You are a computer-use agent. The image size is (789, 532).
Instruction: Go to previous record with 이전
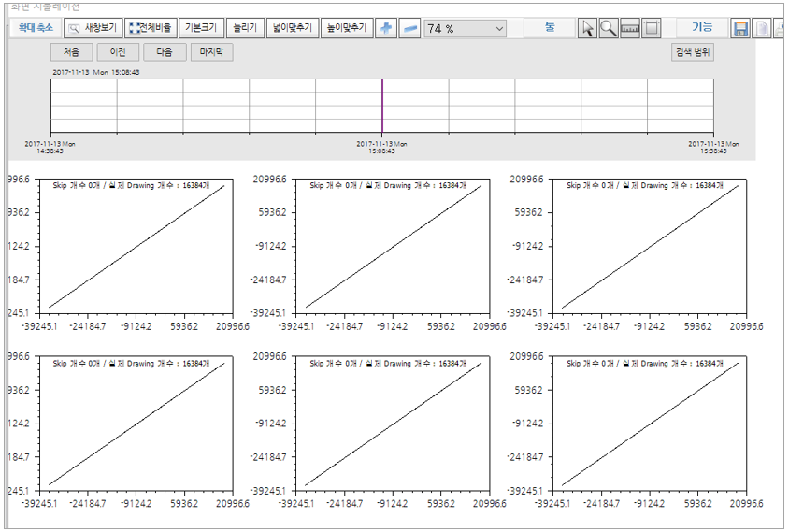[x=118, y=51]
